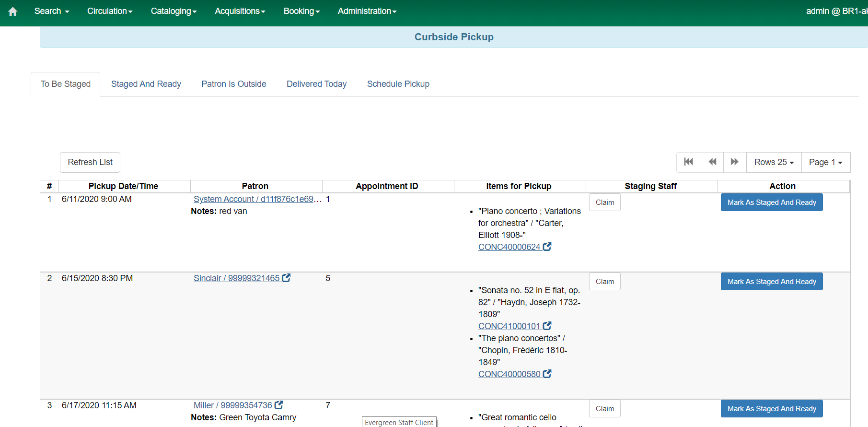The width and height of the screenshot is (868, 427).
Task: Switch to Staged And Ready tab
Action: click(146, 84)
